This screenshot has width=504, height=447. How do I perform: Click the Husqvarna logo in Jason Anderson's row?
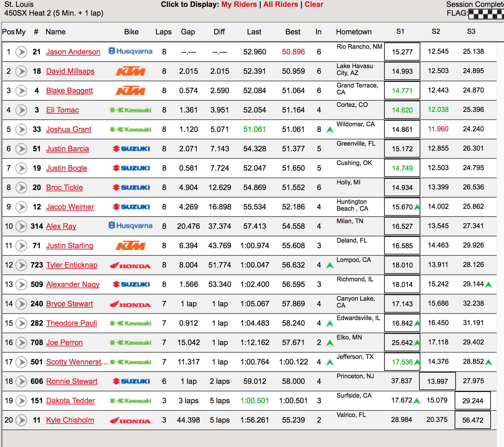coord(131,51)
